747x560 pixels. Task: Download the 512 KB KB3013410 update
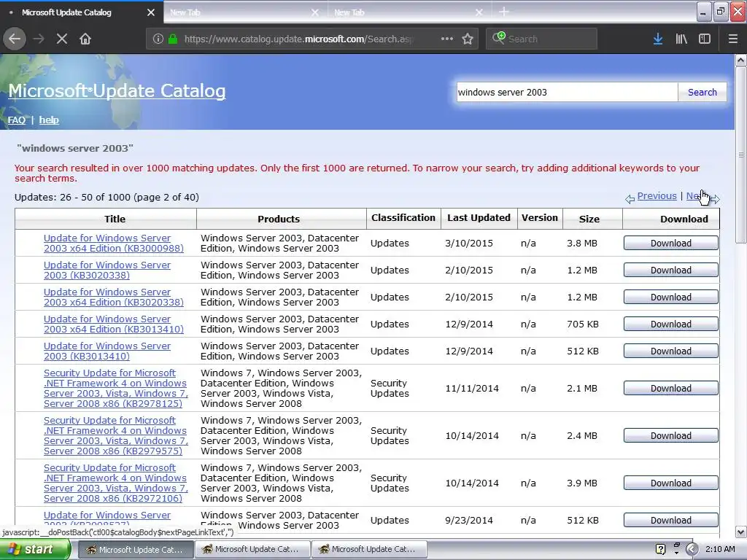(x=671, y=351)
